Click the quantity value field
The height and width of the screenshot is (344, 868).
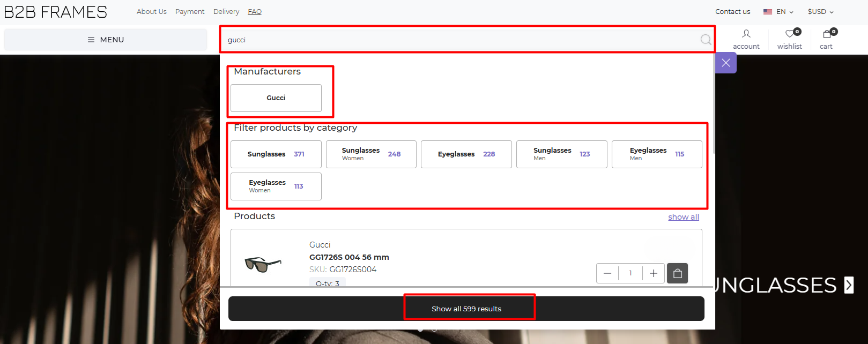[x=630, y=273]
